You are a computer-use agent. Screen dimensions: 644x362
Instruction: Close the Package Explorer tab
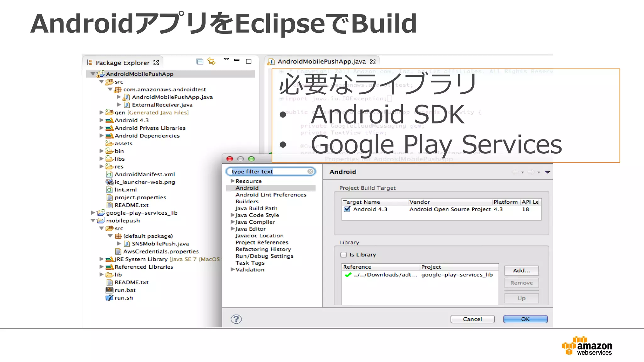(x=156, y=63)
